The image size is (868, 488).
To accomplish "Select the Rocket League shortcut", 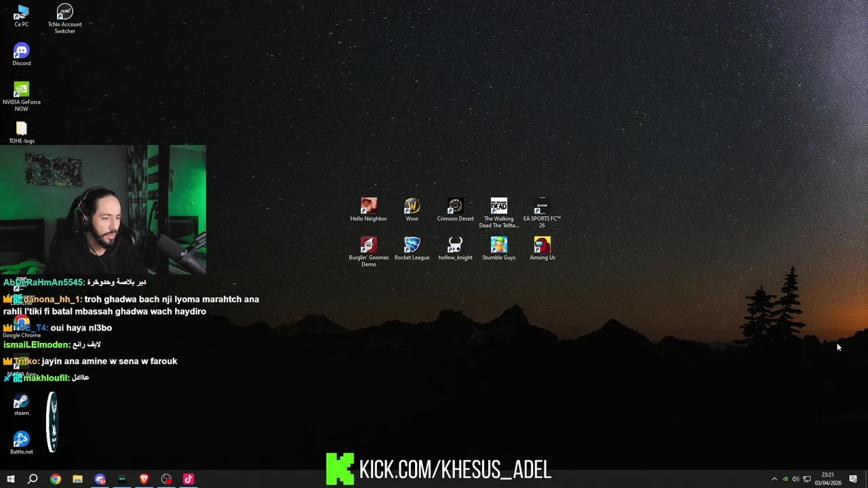I will [412, 249].
